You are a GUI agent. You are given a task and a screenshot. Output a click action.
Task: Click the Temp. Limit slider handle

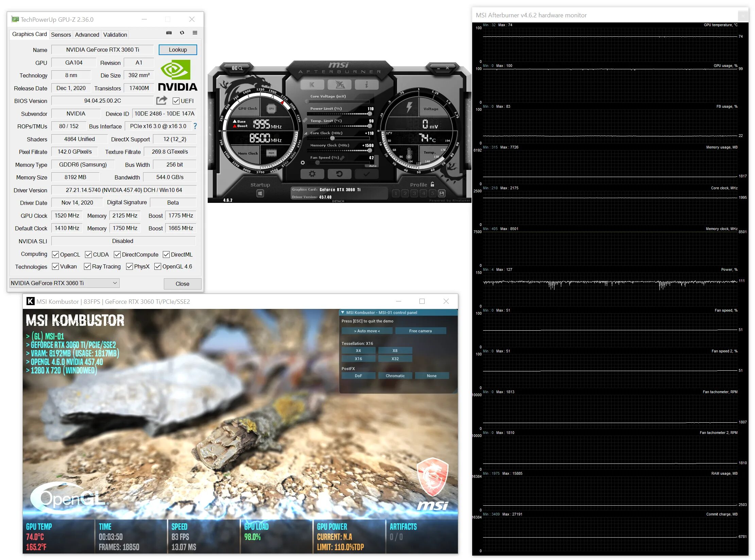pyautogui.click(x=370, y=126)
